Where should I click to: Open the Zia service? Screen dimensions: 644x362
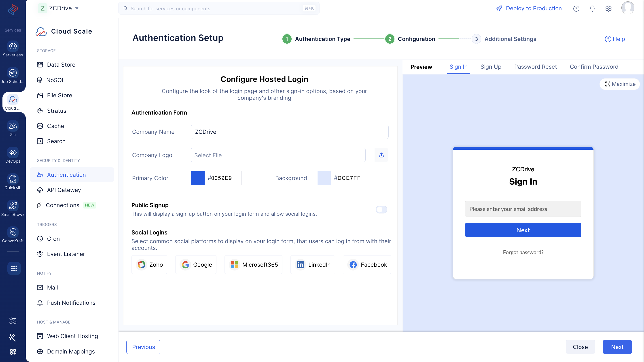13,129
